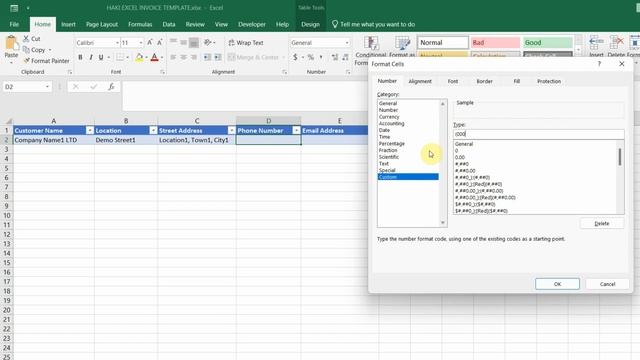Click the Type format code field

pos(538,134)
